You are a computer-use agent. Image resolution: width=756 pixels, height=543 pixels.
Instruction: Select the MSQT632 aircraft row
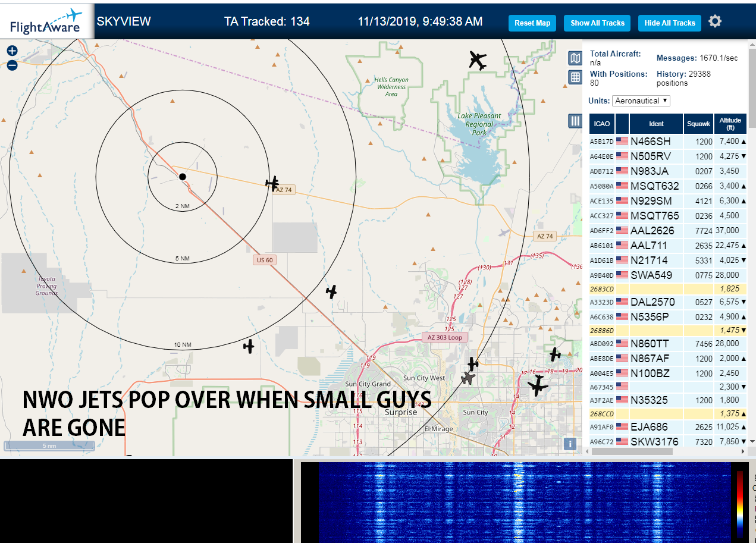(x=668, y=186)
